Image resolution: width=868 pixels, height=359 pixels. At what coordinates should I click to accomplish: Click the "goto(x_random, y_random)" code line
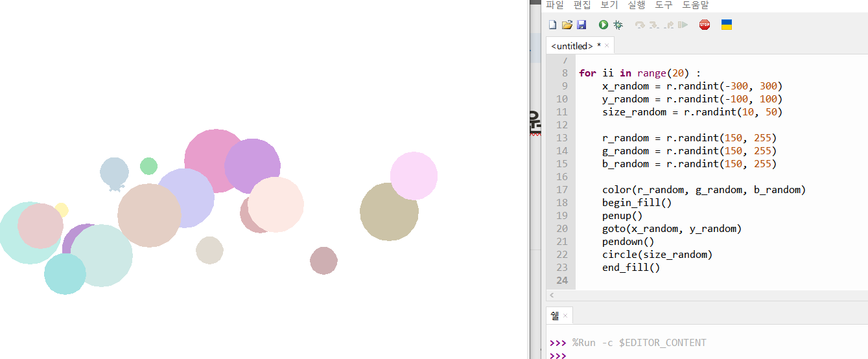point(672,229)
